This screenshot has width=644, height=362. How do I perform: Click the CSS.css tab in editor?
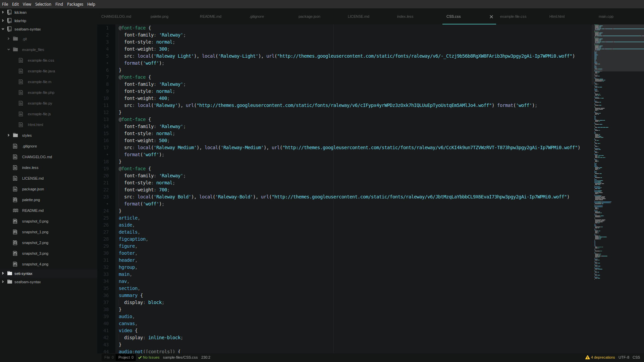point(453,16)
